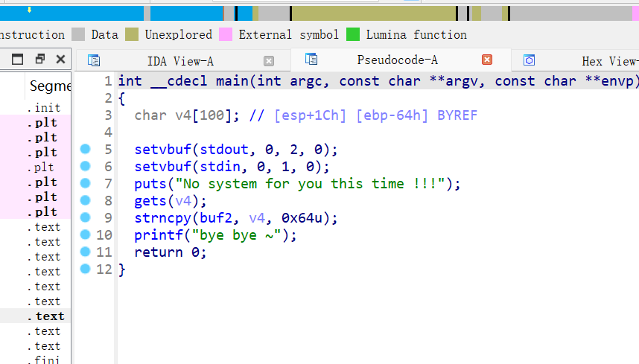The image size is (639, 364).
Task: Close the IDA View-A tab
Action: coord(269,61)
